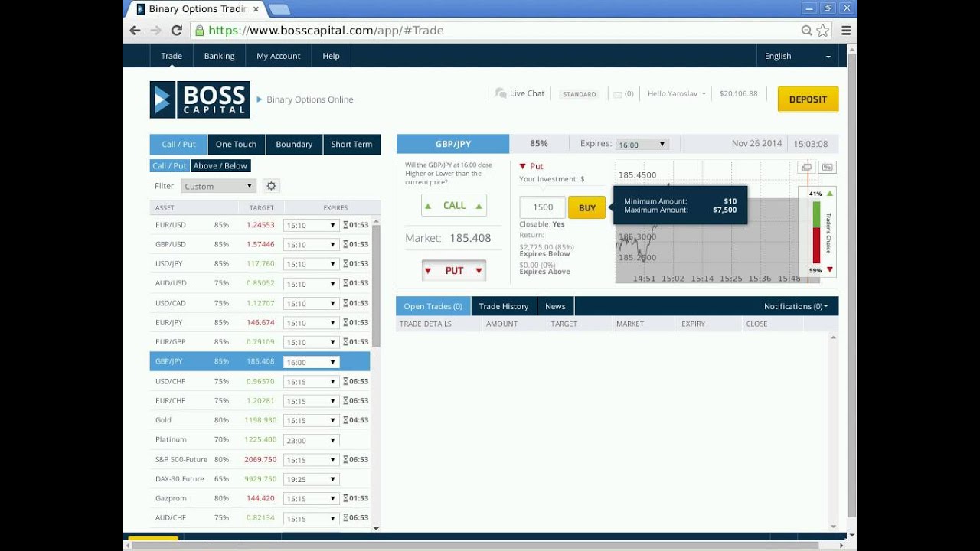This screenshot has width=980, height=551.
Task: Open the Platinum 23:00 expiry dropdown
Action: point(311,440)
